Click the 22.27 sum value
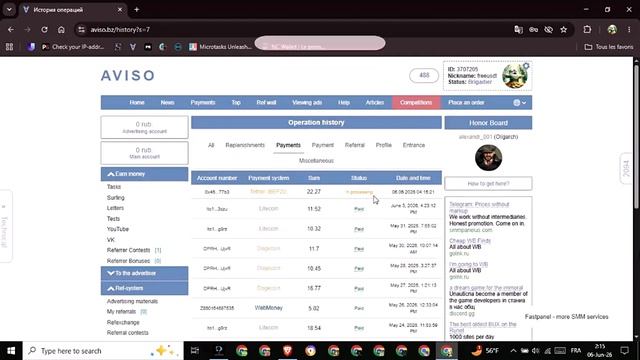This screenshot has width=640, height=360. pyautogui.click(x=314, y=192)
